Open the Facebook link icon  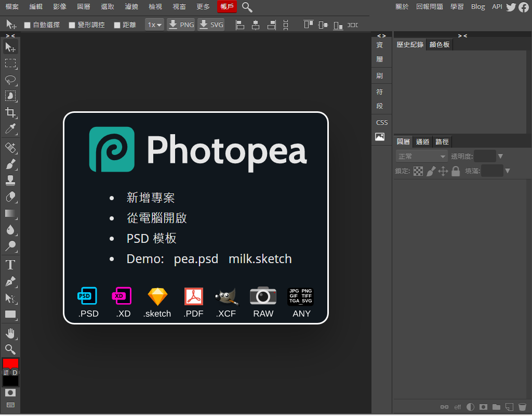524,7
